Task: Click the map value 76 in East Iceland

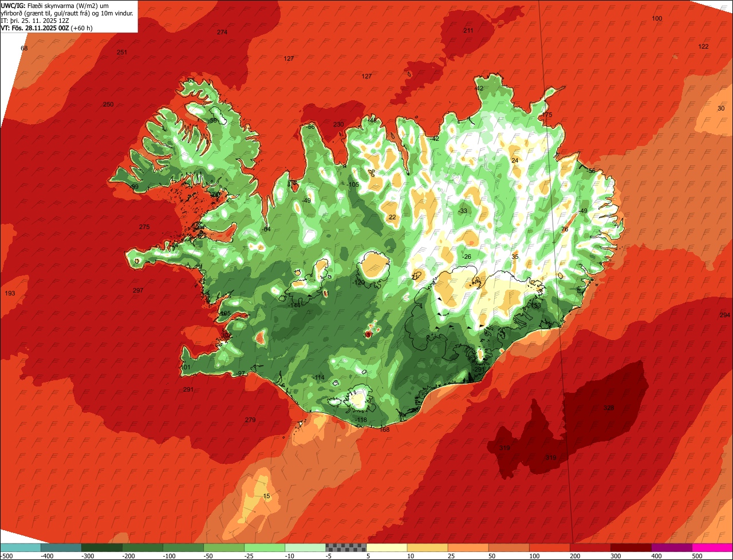Action: pyautogui.click(x=564, y=229)
